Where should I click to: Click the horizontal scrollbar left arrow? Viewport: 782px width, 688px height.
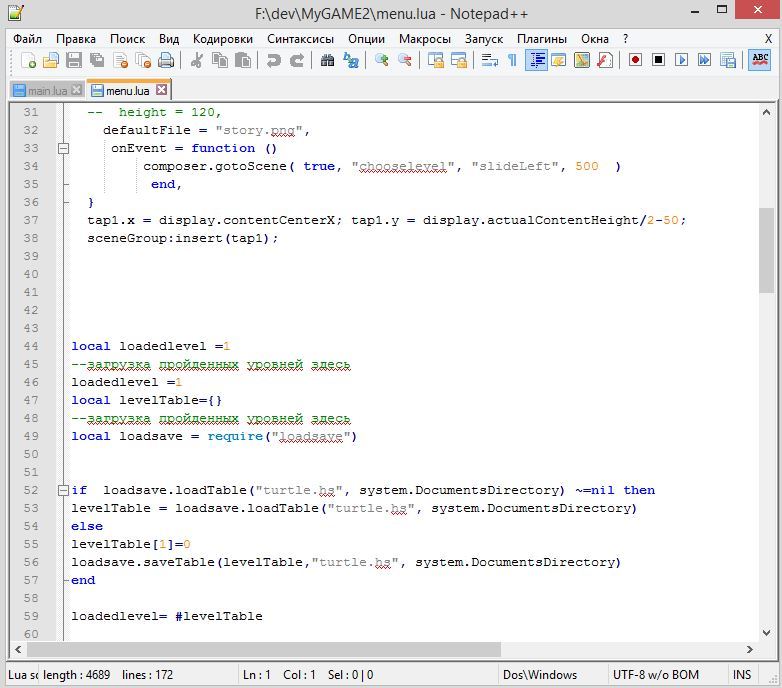coord(18,649)
